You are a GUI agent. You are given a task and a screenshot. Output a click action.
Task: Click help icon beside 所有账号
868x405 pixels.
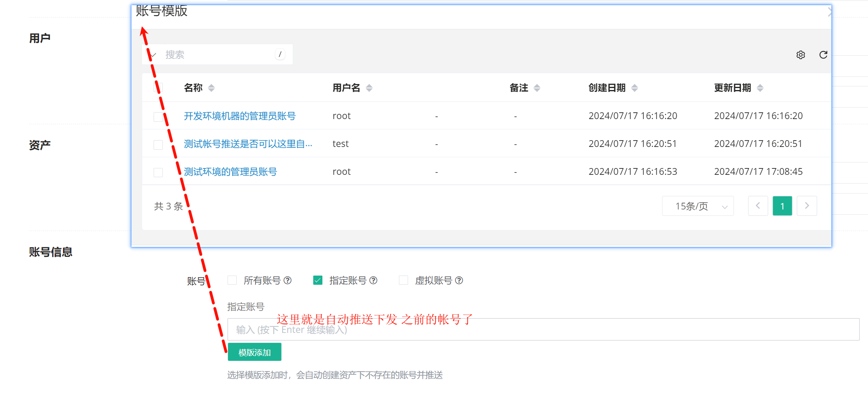pyautogui.click(x=287, y=280)
